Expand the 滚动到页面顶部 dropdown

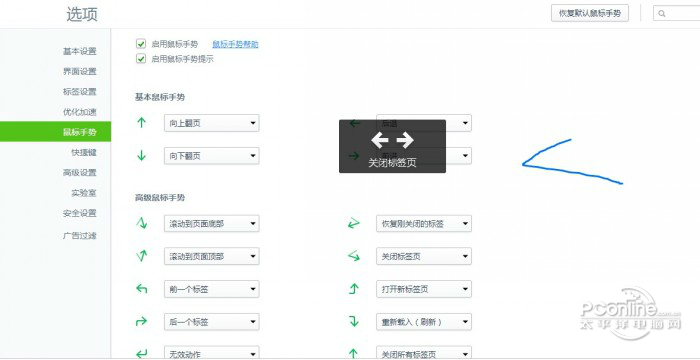click(212, 256)
